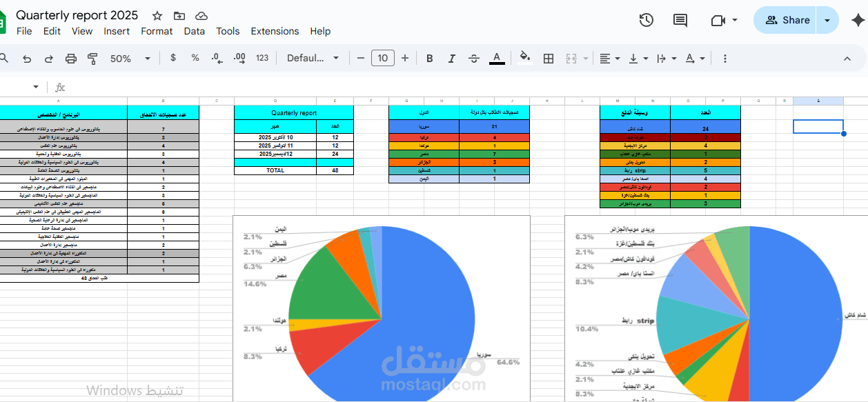Open the comments panel icon

(x=680, y=20)
